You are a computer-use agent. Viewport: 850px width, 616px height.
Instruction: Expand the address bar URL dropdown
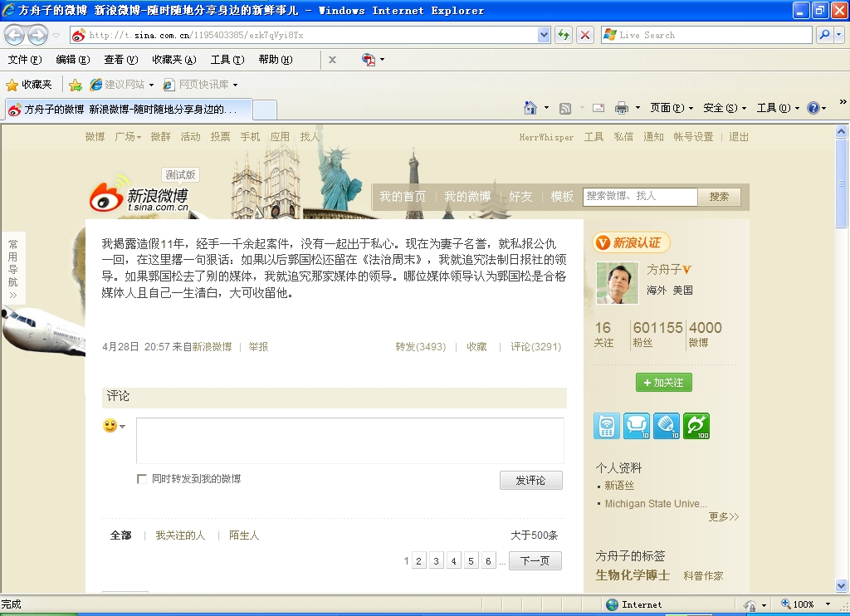545,35
